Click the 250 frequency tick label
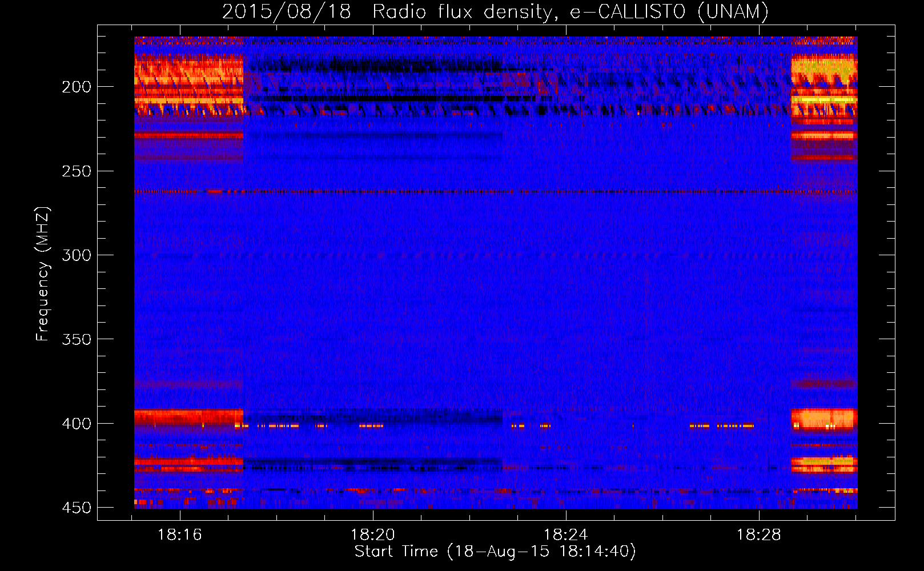Image resolution: width=924 pixels, height=571 pixels. click(76, 171)
